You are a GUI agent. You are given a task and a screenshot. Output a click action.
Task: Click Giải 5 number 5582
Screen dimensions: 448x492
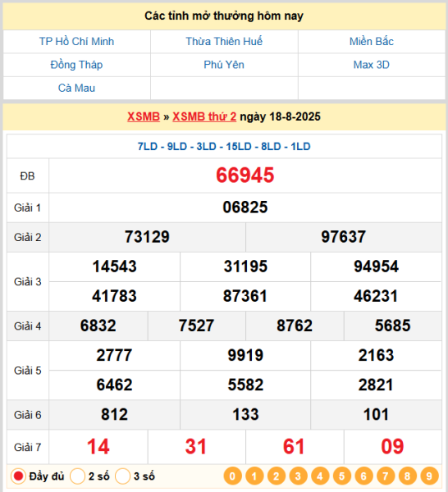coord(245,385)
